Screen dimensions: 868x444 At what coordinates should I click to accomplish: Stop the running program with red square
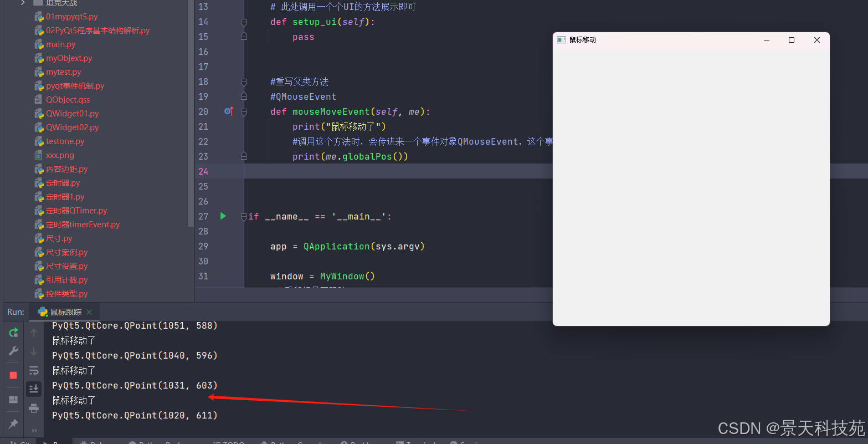point(13,375)
